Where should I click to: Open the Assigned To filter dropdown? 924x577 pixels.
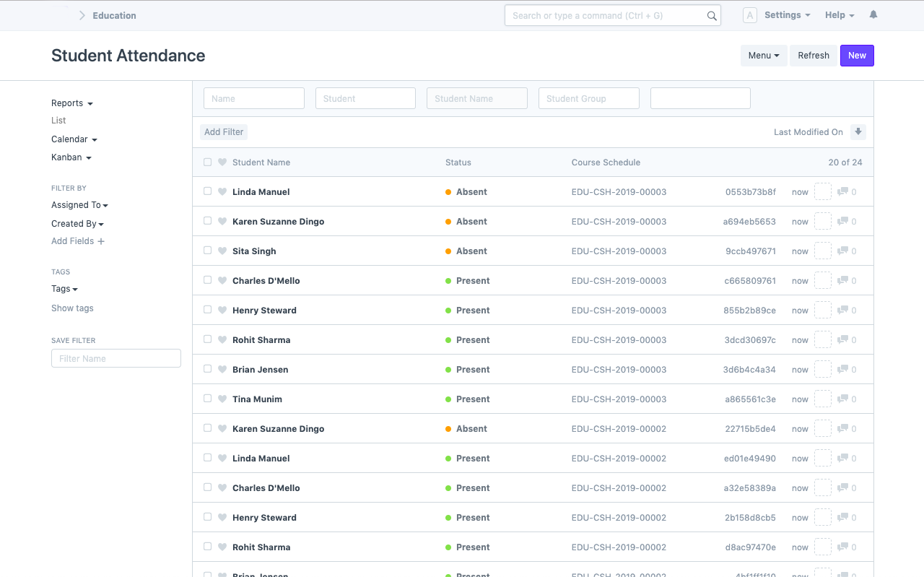pos(79,205)
